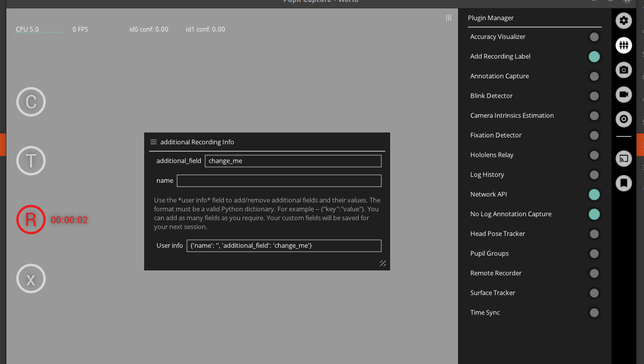Screen dimensions: 644x364
Task: Click the user info help paragraph
Action: pyautogui.click(x=267, y=213)
